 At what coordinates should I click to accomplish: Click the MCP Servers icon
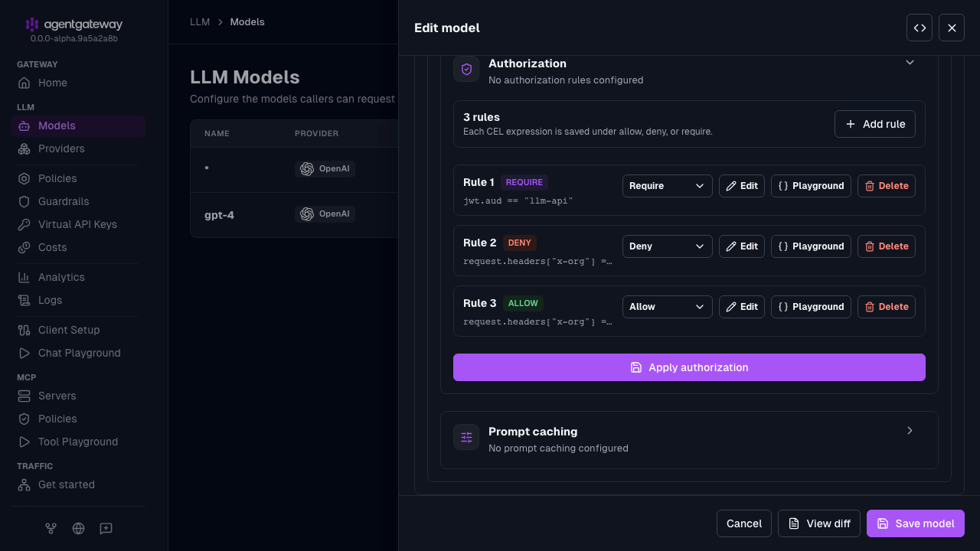click(x=24, y=396)
